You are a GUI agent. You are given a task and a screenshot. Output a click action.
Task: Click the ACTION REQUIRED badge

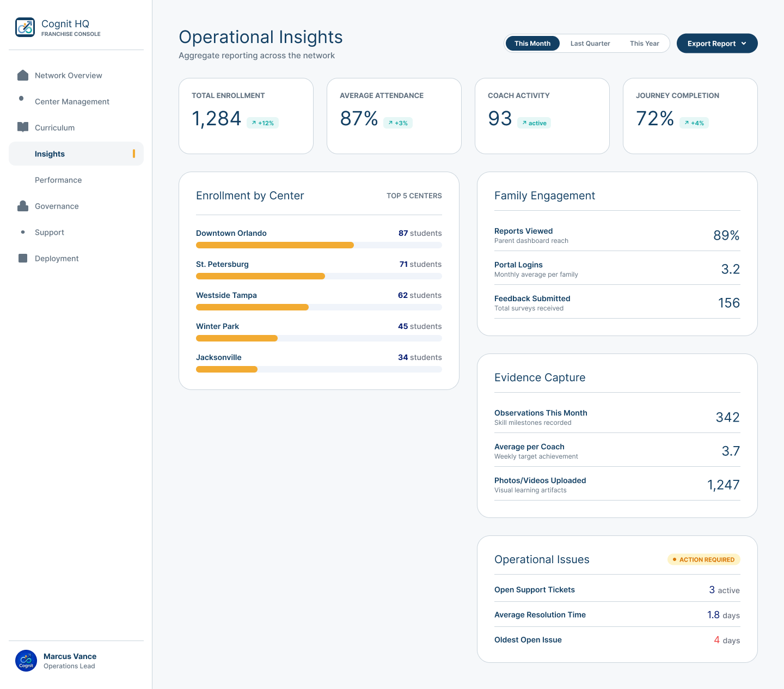pos(704,559)
